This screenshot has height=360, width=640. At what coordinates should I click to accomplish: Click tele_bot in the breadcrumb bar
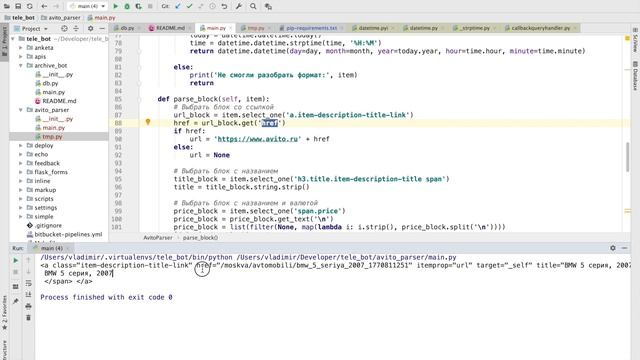[x=20, y=18]
